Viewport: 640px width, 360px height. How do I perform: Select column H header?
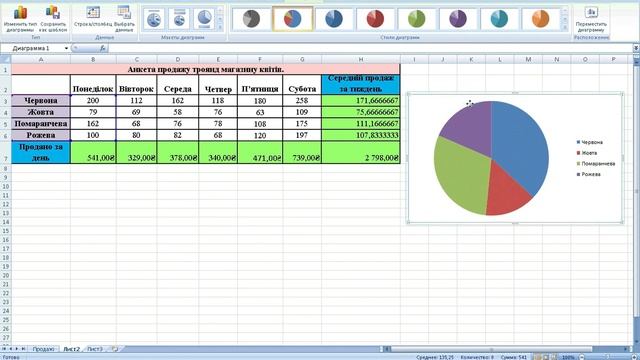(x=361, y=60)
